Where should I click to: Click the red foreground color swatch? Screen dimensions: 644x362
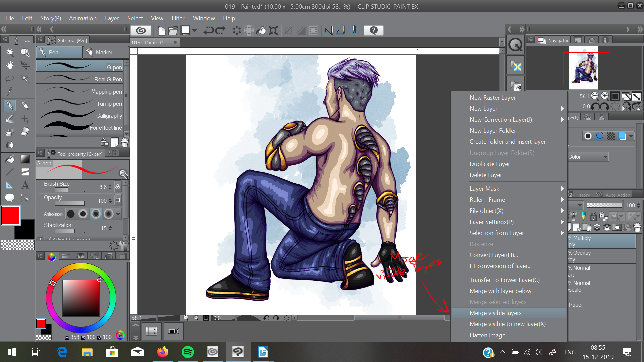pos(11,216)
